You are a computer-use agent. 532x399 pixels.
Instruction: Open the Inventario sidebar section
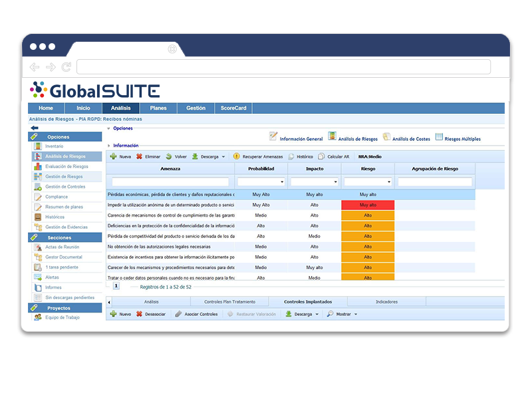tap(60, 145)
